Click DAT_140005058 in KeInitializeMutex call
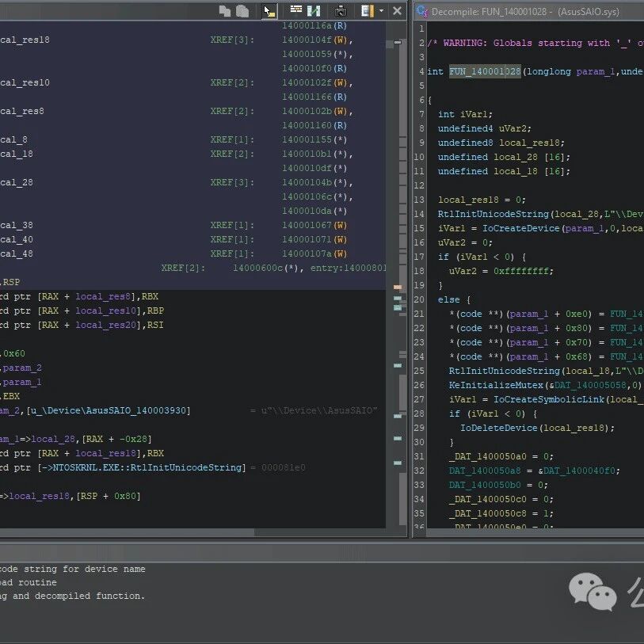This screenshot has width=644, height=644. point(590,385)
